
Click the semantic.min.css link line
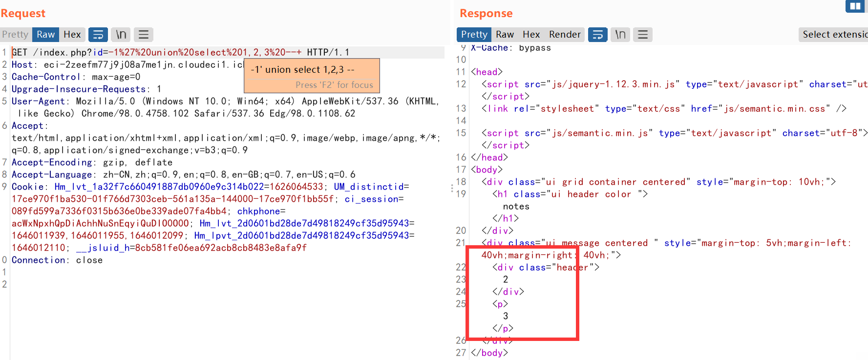click(664, 108)
